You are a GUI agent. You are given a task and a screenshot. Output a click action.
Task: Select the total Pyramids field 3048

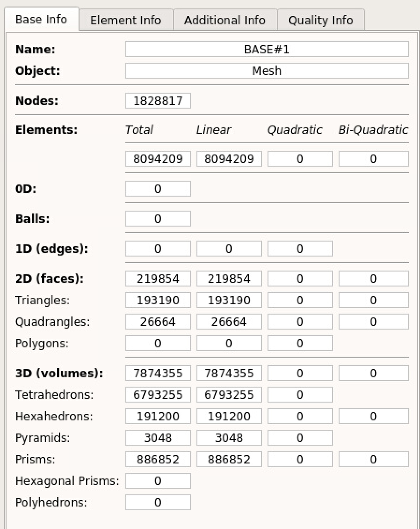158,438
